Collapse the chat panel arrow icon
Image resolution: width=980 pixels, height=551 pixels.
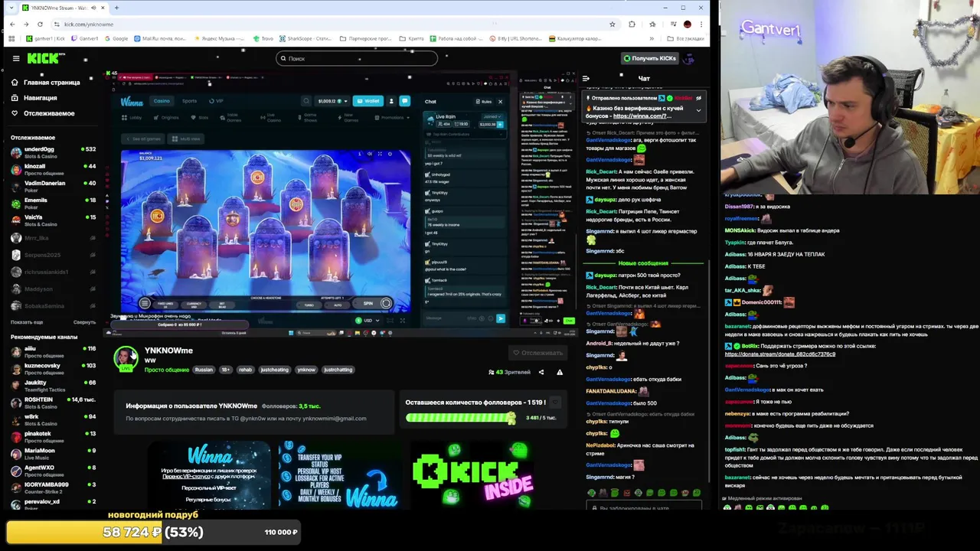(586, 78)
